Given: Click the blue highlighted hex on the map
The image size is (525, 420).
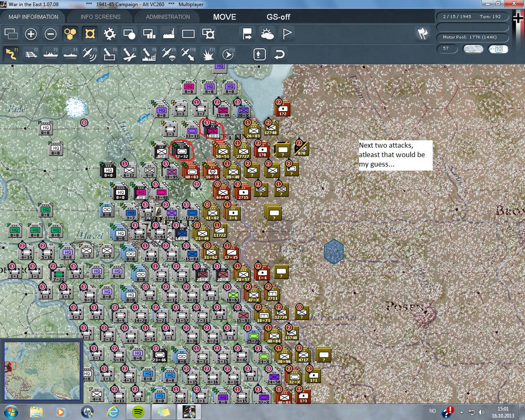Looking at the screenshot, I should [x=333, y=251].
